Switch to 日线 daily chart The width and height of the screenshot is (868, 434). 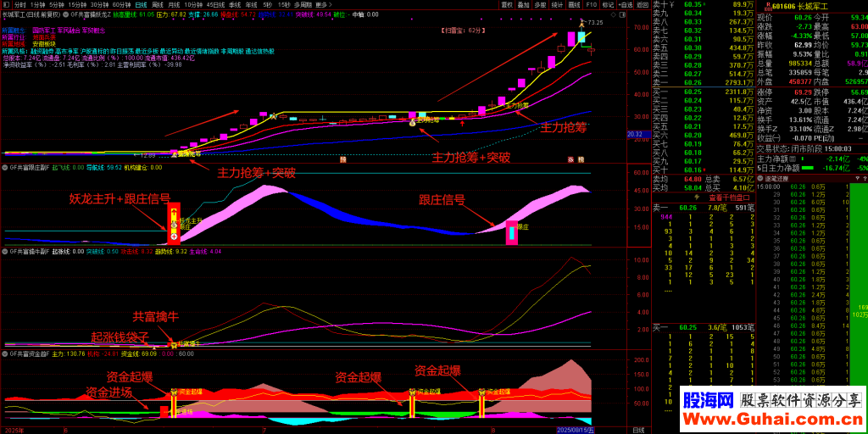142,4
